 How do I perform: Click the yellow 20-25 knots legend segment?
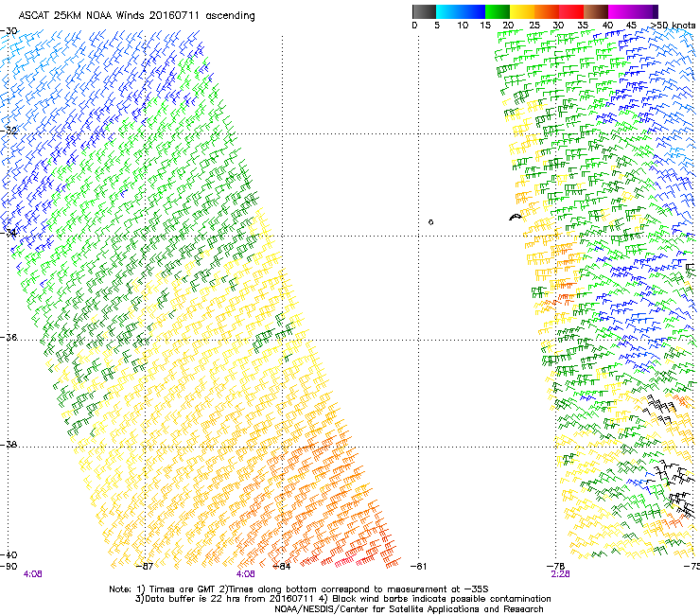(x=522, y=11)
